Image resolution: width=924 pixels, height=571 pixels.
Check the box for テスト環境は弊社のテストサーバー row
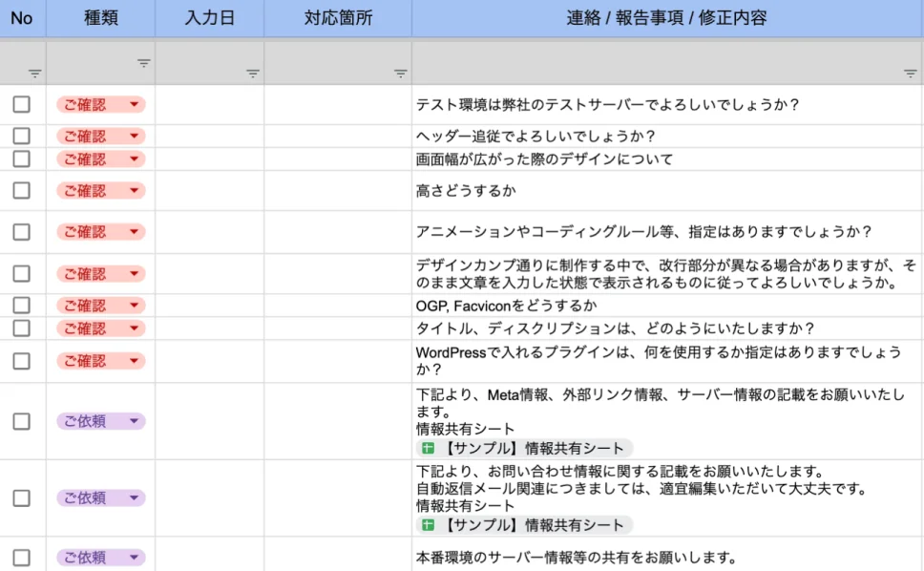[22, 104]
